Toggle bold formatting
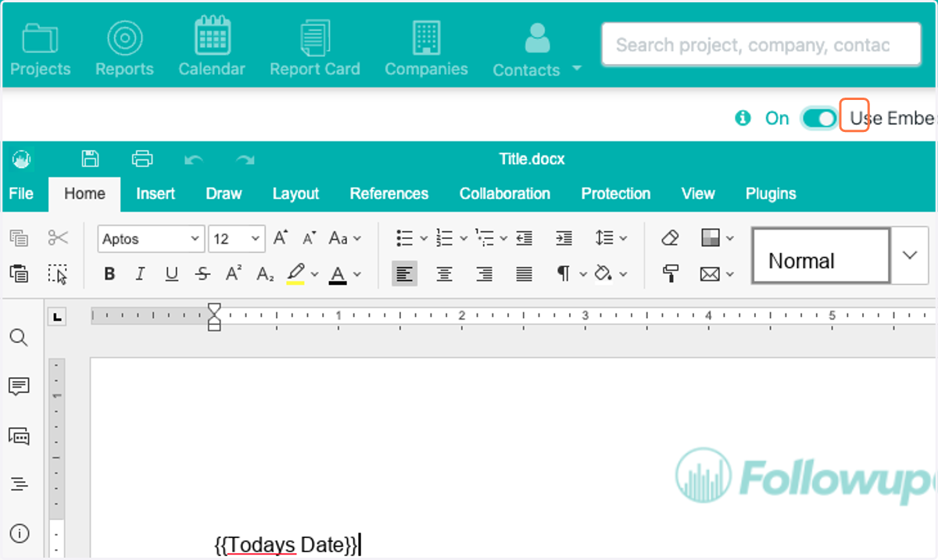 pyautogui.click(x=109, y=273)
